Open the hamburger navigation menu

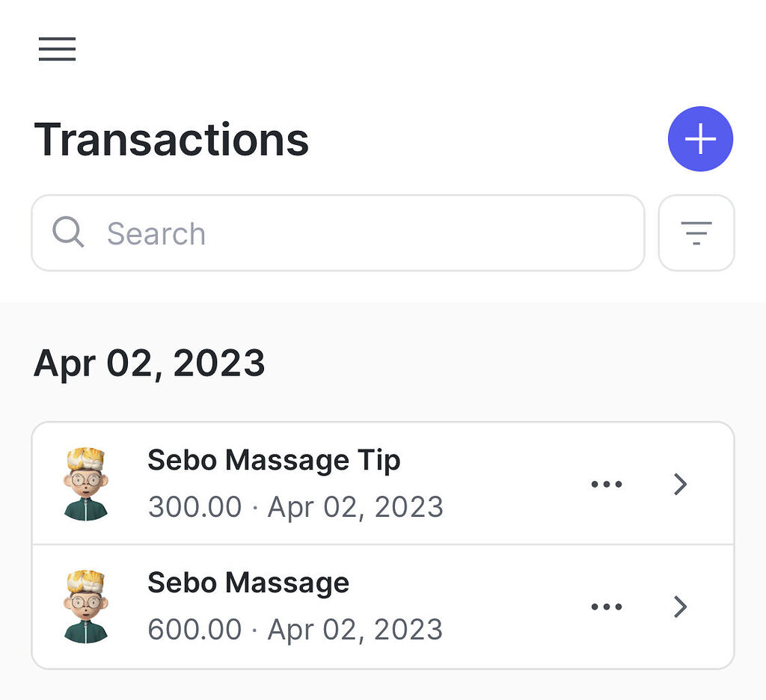coord(57,49)
